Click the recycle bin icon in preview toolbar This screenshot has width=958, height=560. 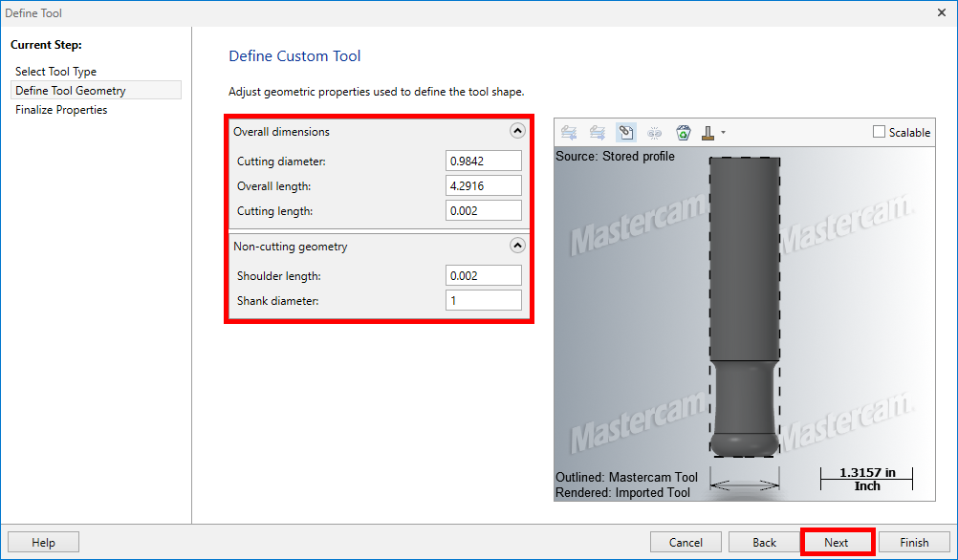point(683,133)
